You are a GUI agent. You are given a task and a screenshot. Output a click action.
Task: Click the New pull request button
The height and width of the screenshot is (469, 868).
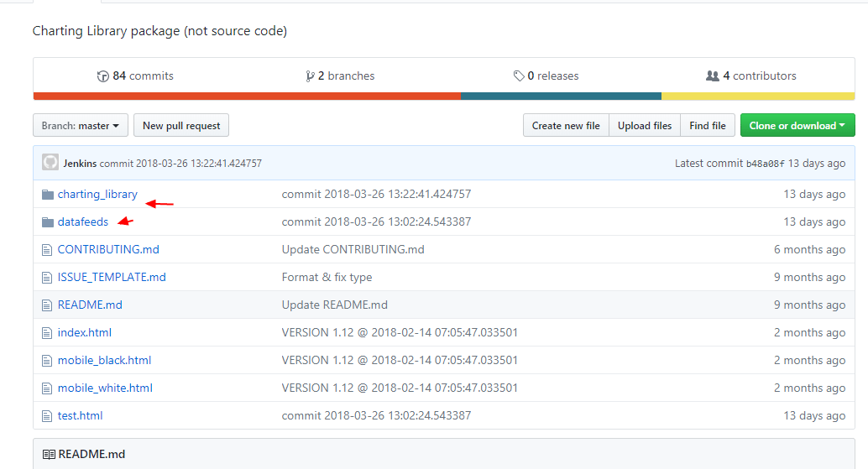tap(181, 126)
